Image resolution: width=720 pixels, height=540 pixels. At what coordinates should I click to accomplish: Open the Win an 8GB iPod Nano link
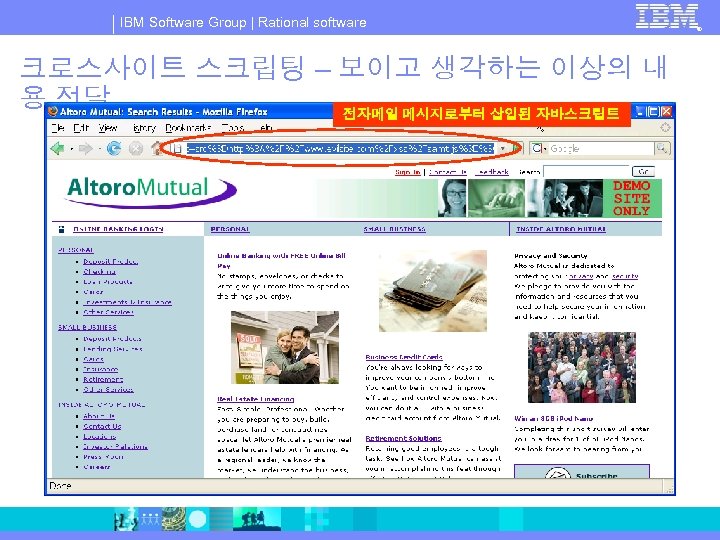(553, 419)
